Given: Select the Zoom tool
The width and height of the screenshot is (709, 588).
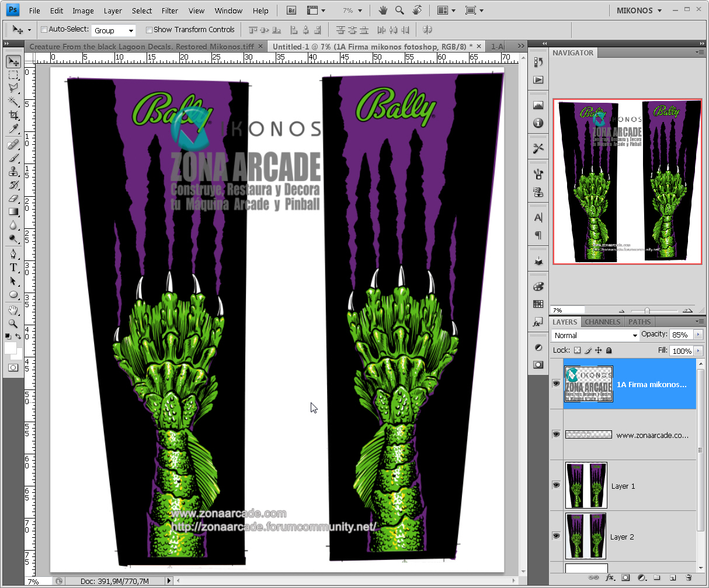Looking at the screenshot, I should click(12, 321).
